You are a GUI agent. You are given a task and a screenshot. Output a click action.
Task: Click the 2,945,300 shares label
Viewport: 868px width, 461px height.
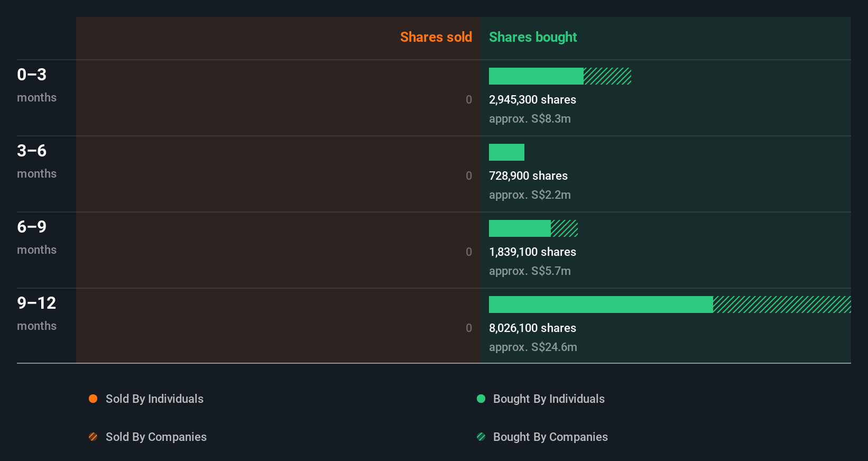coord(532,99)
